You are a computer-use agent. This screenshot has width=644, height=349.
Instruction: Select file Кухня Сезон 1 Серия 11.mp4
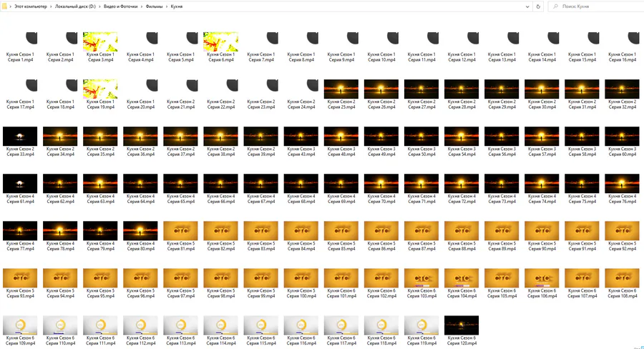(x=421, y=46)
